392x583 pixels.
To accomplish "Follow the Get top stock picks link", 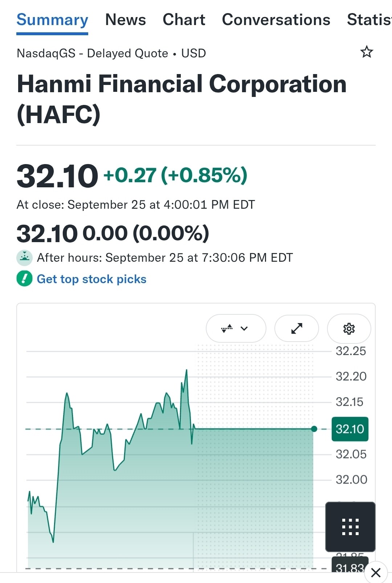I will [92, 279].
